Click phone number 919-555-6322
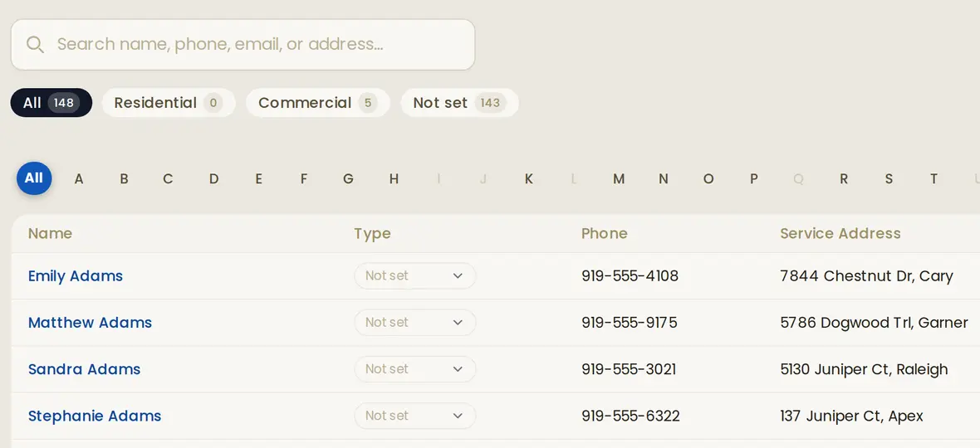Image resolution: width=980 pixels, height=448 pixels. point(630,416)
